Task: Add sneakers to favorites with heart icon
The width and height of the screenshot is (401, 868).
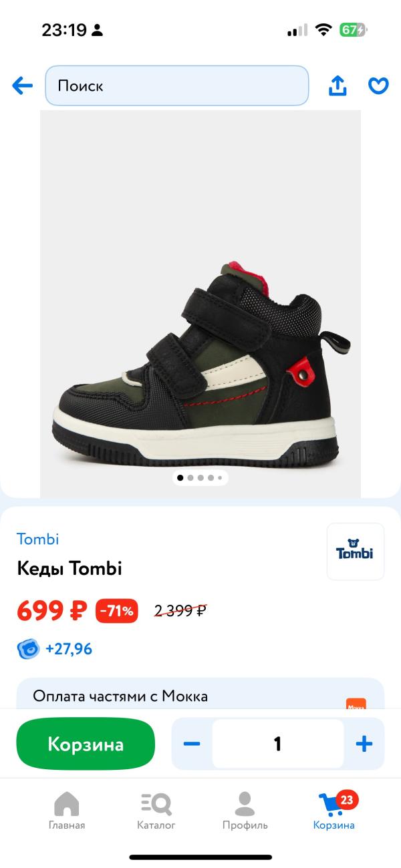Action: click(378, 85)
